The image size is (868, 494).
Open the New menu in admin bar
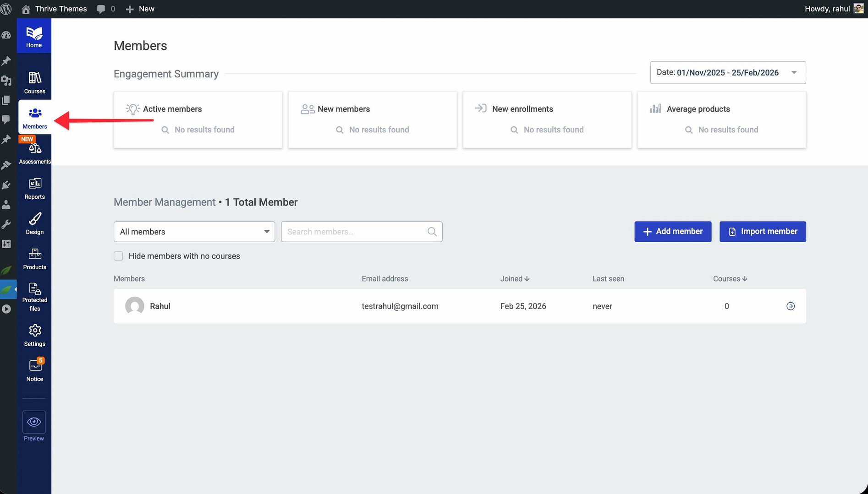(x=140, y=9)
